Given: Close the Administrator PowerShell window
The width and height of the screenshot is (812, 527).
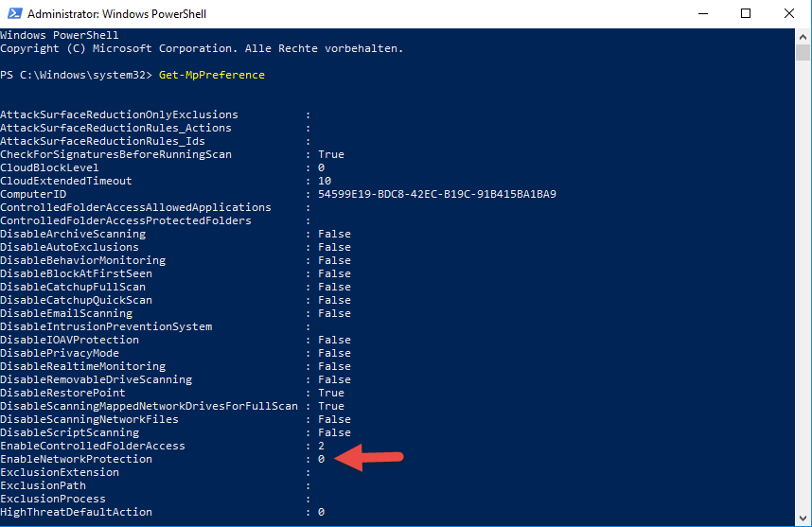Looking at the screenshot, I should (789, 14).
